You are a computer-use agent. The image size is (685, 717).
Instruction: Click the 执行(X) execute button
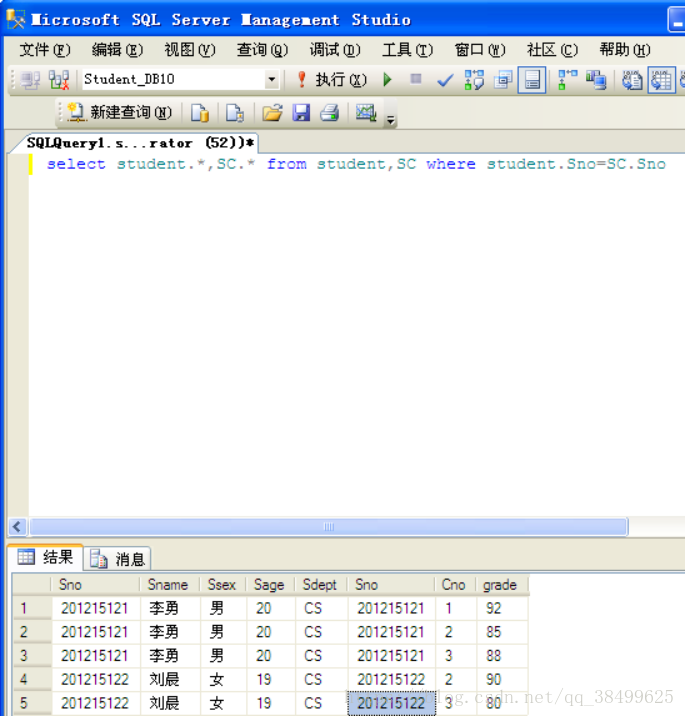click(x=332, y=80)
